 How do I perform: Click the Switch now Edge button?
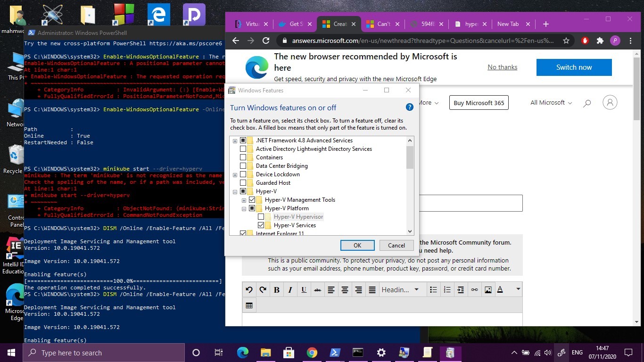(x=574, y=67)
